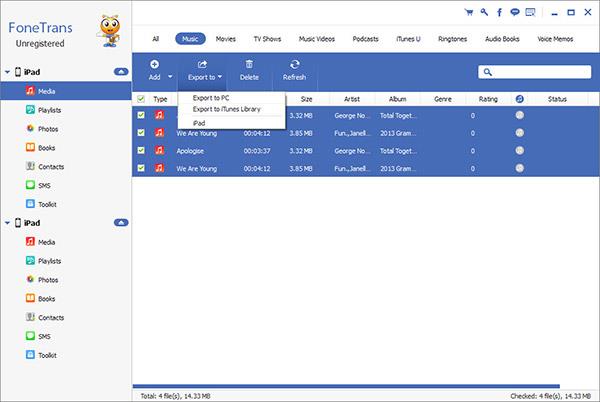This screenshot has width=600, height=402.
Task: Uncheck the visible Apologise row checkbox
Action: point(141,150)
